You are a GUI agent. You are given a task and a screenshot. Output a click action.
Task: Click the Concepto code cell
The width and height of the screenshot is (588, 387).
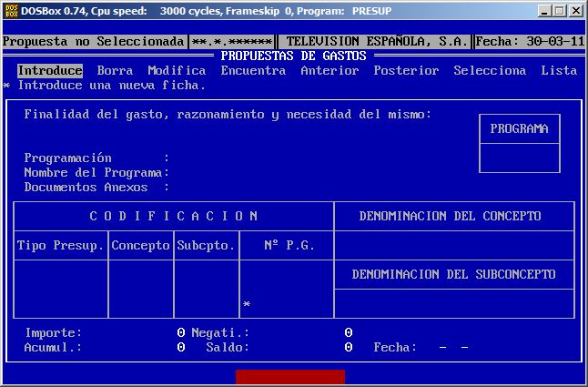pos(140,289)
